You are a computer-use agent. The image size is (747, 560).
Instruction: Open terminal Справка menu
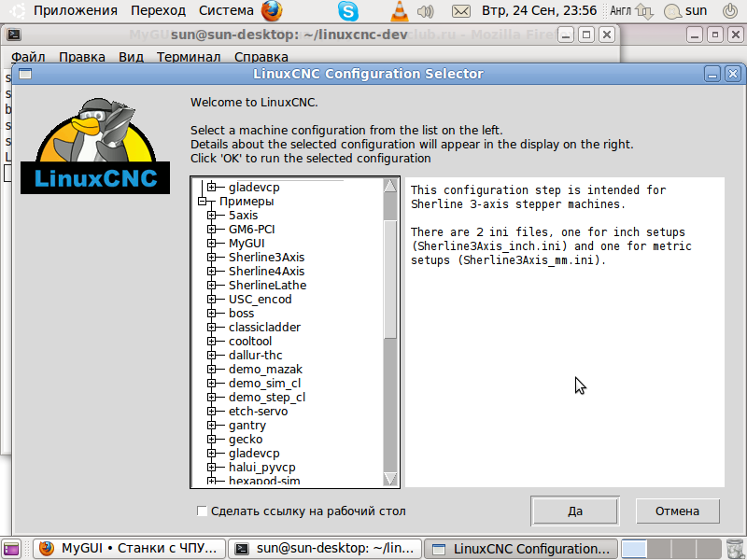(x=261, y=57)
